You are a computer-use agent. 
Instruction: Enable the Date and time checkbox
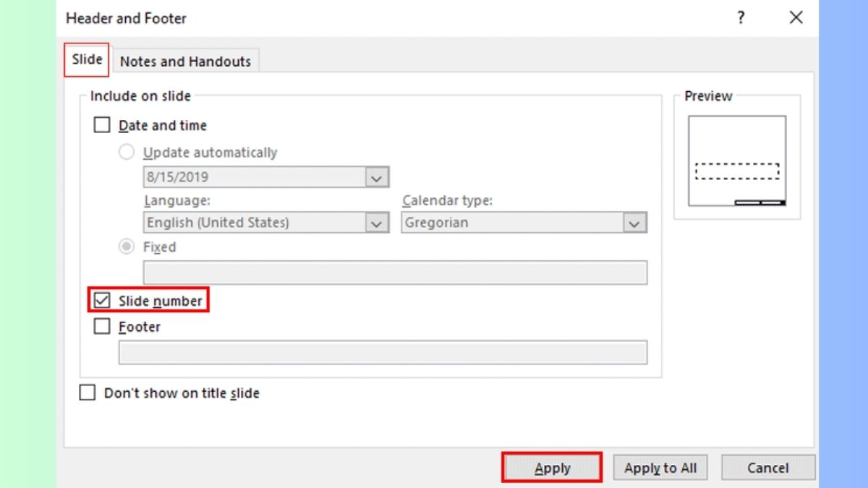(x=102, y=126)
